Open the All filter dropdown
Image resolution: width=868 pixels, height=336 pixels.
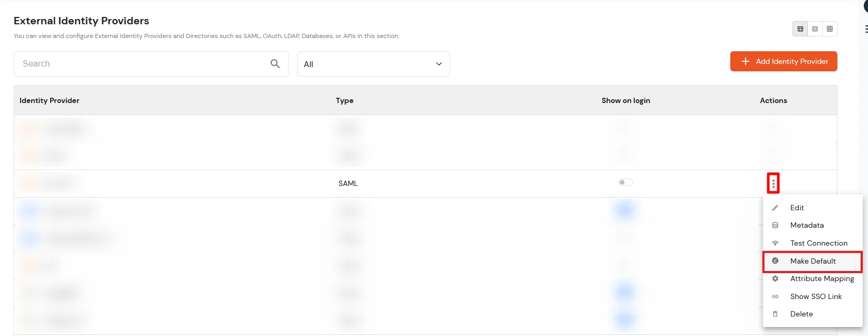pos(373,64)
